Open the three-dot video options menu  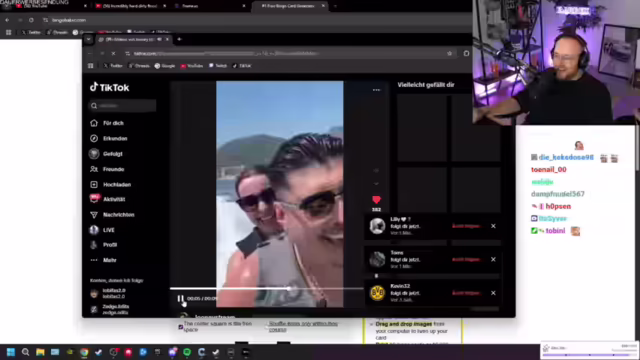[x=376, y=90]
